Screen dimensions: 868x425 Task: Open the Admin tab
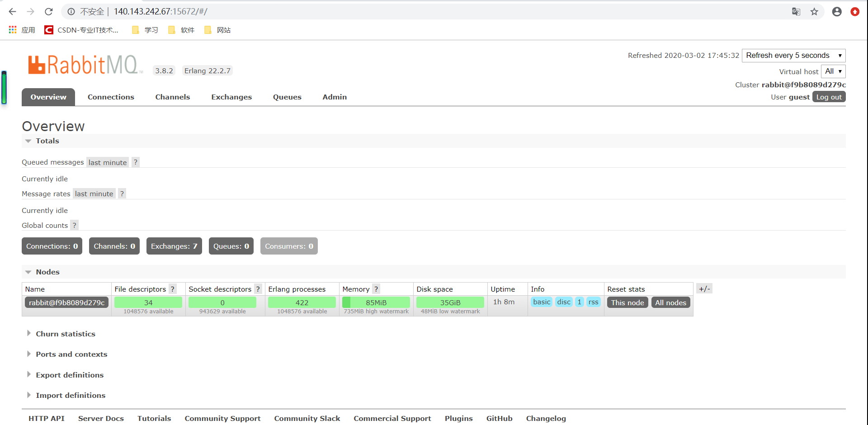(x=335, y=97)
